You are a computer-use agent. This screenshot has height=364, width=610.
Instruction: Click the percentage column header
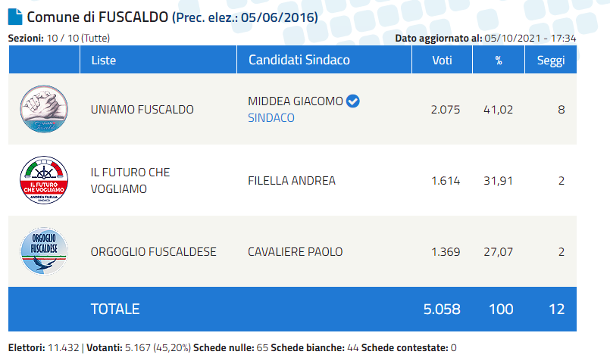click(x=499, y=61)
